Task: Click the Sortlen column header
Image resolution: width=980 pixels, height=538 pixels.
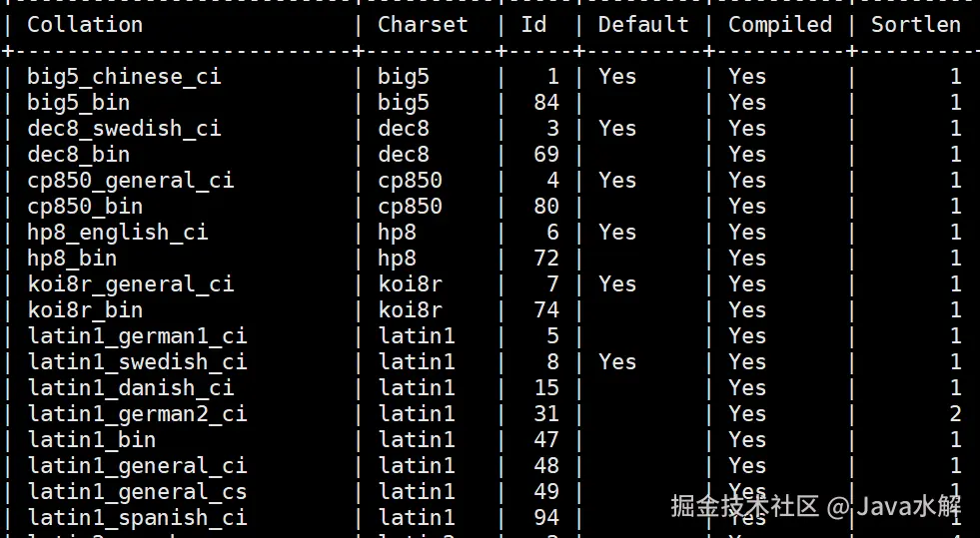Action: click(915, 24)
